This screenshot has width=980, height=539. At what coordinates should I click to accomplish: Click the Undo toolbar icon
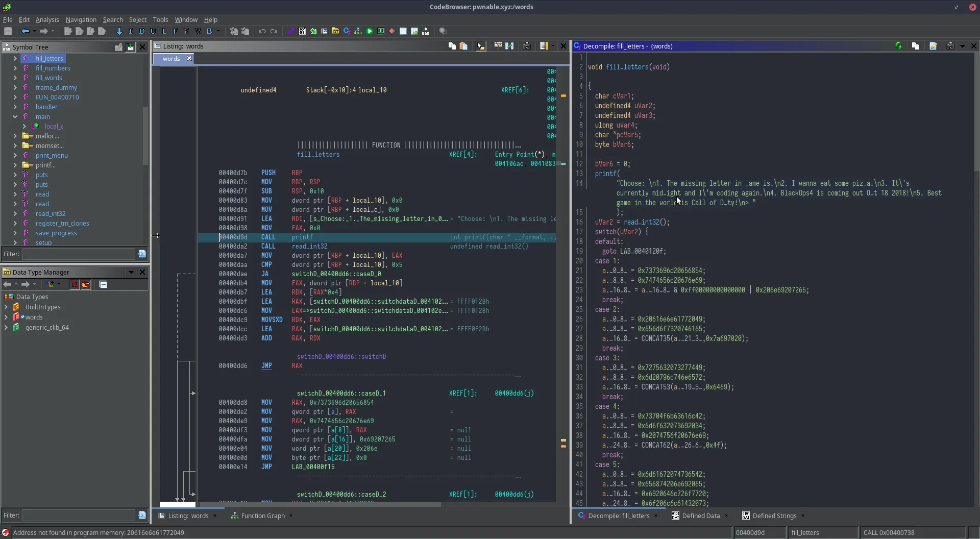262,31
